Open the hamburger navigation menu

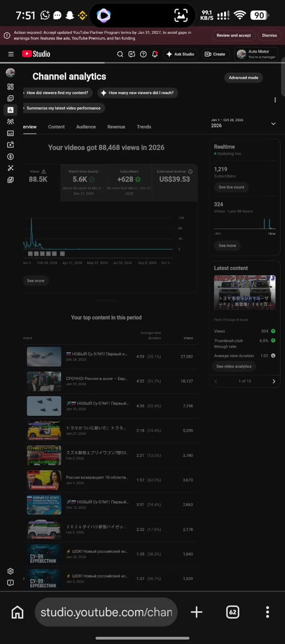[11, 54]
